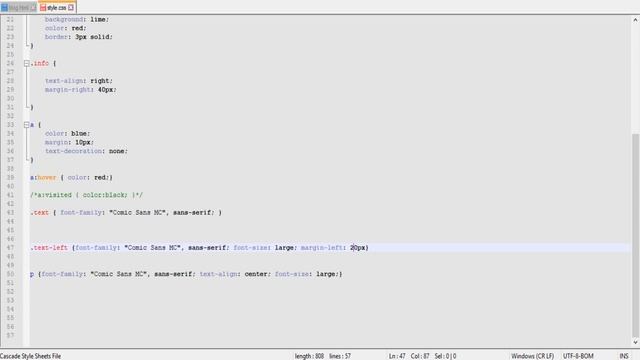Click '.text-left' selector on line 47
Image resolution: width=640 pixels, height=360 pixels.
49,248
